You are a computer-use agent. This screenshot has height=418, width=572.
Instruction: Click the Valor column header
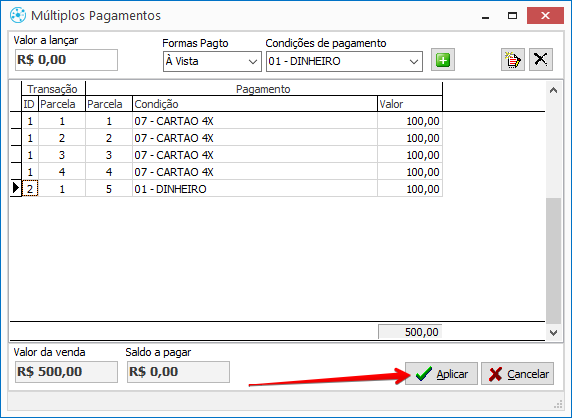click(x=410, y=104)
